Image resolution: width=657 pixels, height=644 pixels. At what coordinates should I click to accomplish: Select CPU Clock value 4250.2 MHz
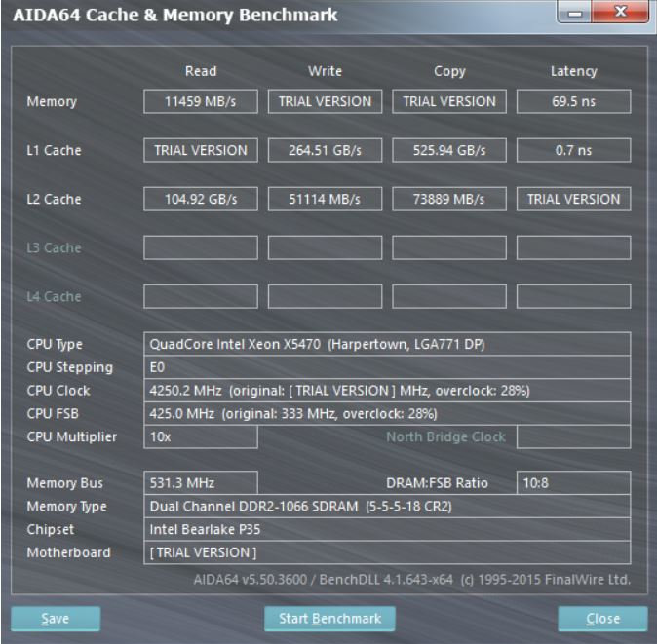pos(387,391)
